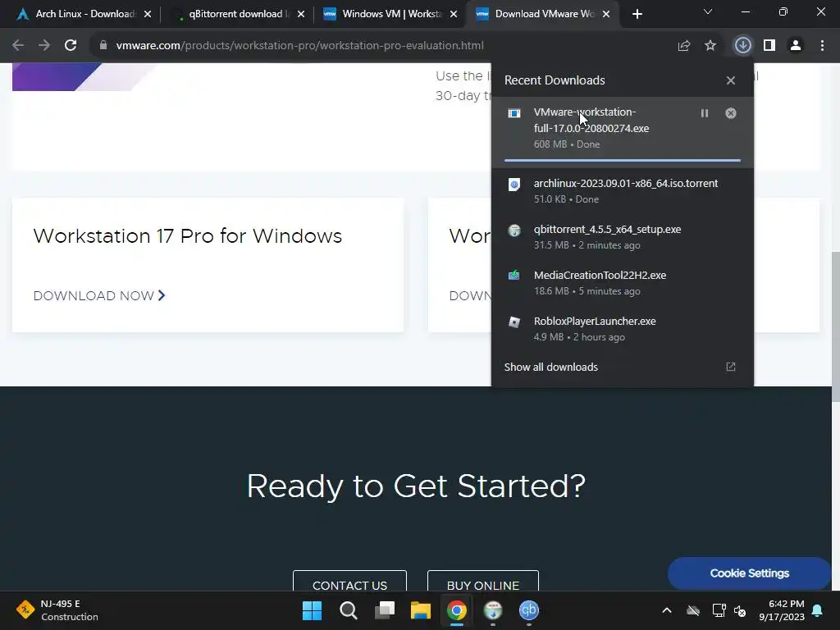The height and width of the screenshot is (630, 840).
Task: Bookmark this page with the star
Action: pyautogui.click(x=710, y=45)
